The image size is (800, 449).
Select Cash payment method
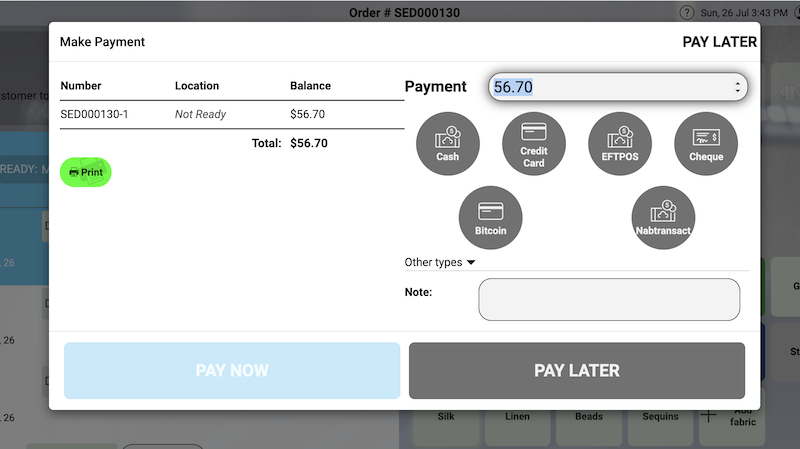coord(447,144)
